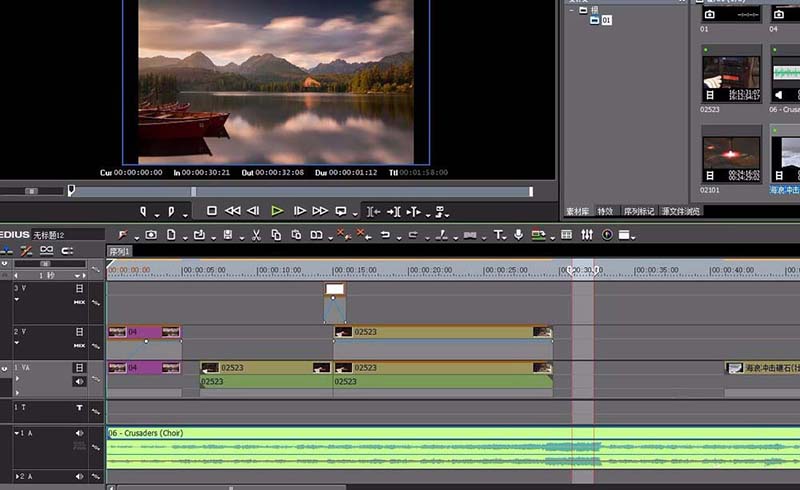Image resolution: width=800 pixels, height=490 pixels.
Task: Open the audio mixer sliders icon
Action: [587, 235]
